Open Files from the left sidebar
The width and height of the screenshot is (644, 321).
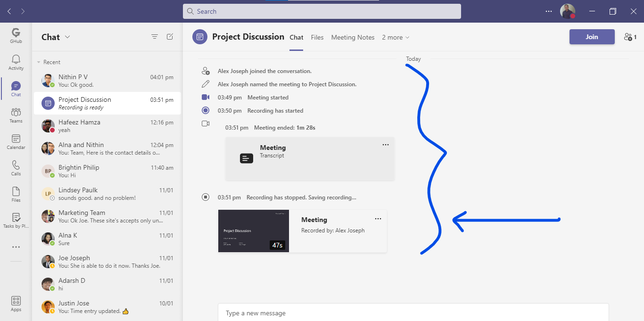tap(16, 194)
